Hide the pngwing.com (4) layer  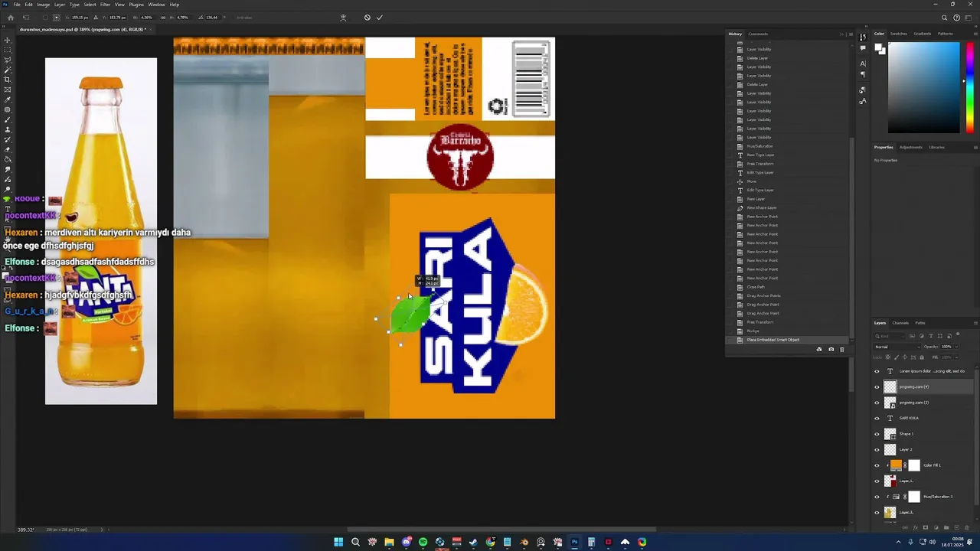click(x=877, y=386)
